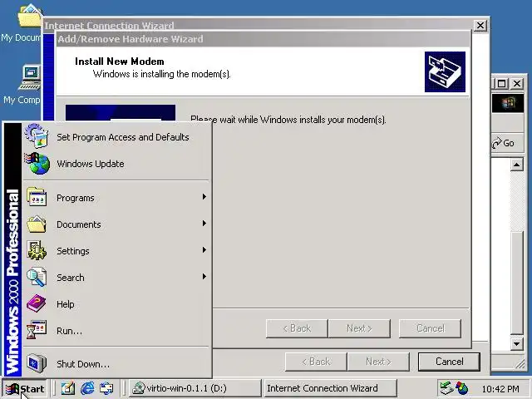This screenshot has height=399, width=532.
Task: Click the Windows Update globe icon
Action: 37,163
